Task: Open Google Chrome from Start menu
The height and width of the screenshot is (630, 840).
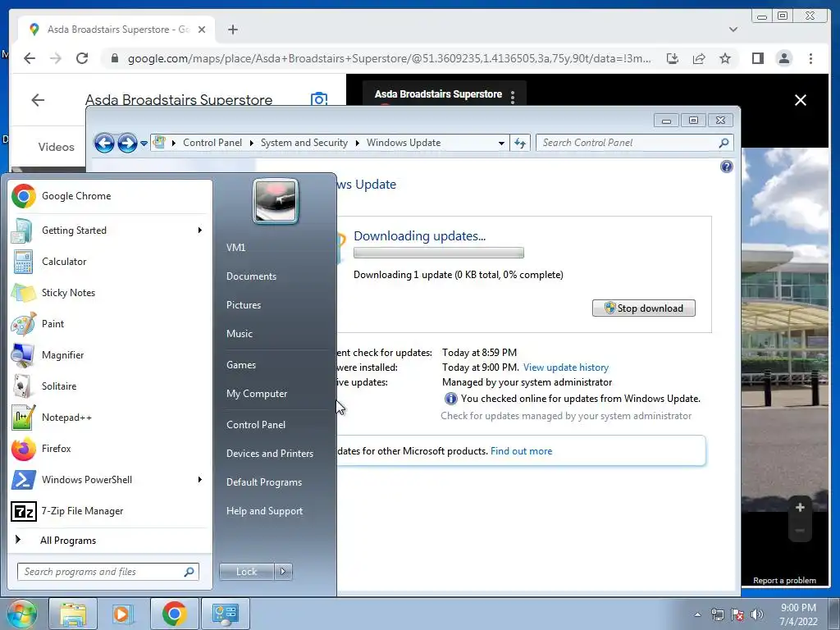Action: tap(110, 196)
